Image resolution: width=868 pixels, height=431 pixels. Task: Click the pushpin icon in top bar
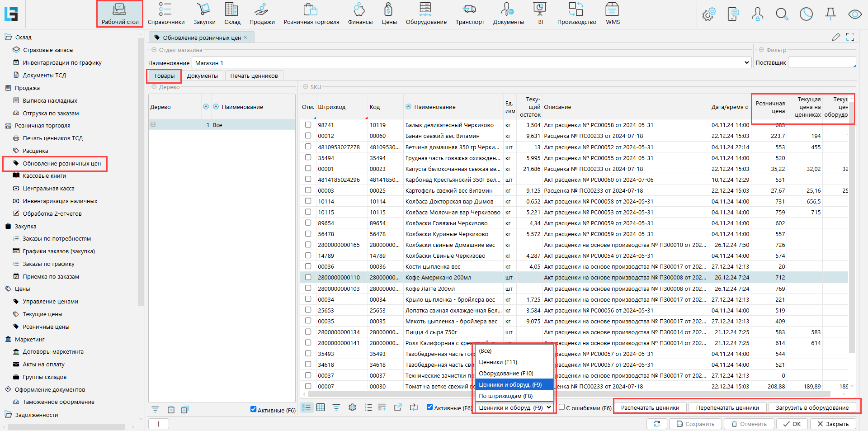(x=830, y=14)
